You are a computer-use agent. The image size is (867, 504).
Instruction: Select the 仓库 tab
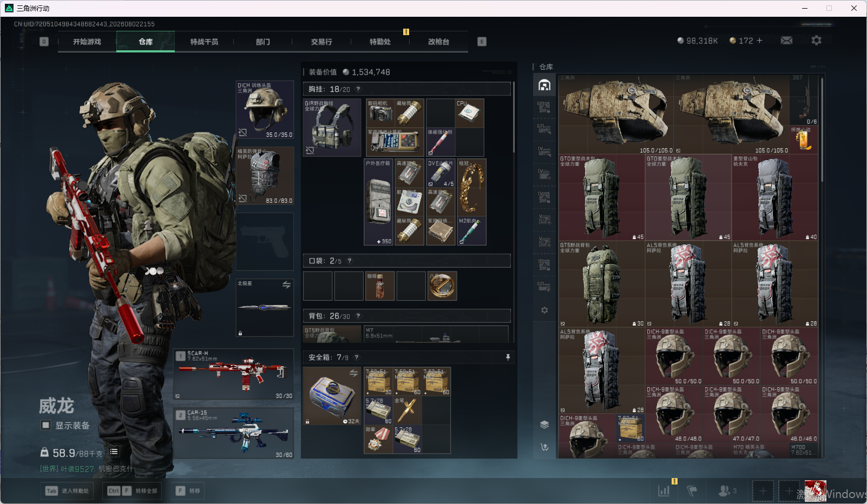tap(146, 42)
